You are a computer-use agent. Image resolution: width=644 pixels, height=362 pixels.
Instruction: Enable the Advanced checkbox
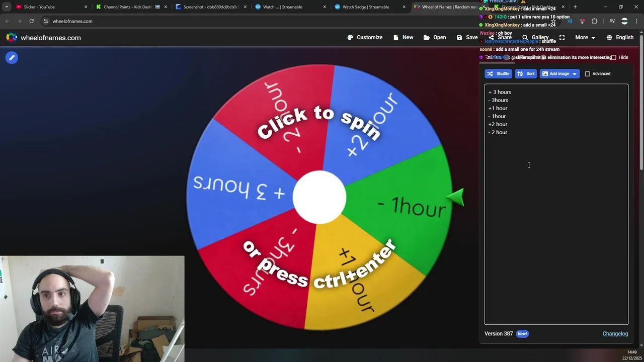tap(587, 74)
